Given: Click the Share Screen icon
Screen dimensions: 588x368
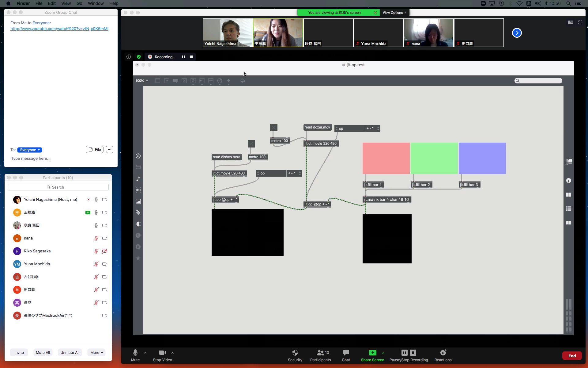Looking at the screenshot, I should click(372, 353).
